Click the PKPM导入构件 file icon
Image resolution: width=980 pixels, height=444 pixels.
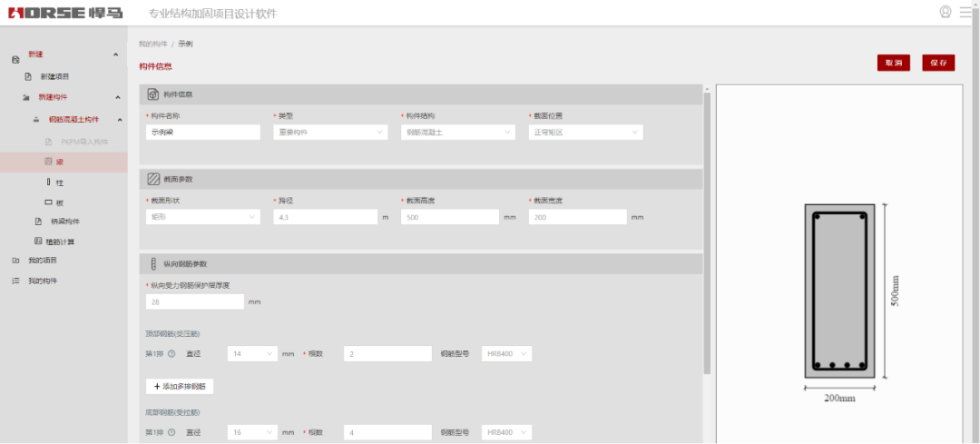pyautogui.click(x=48, y=142)
